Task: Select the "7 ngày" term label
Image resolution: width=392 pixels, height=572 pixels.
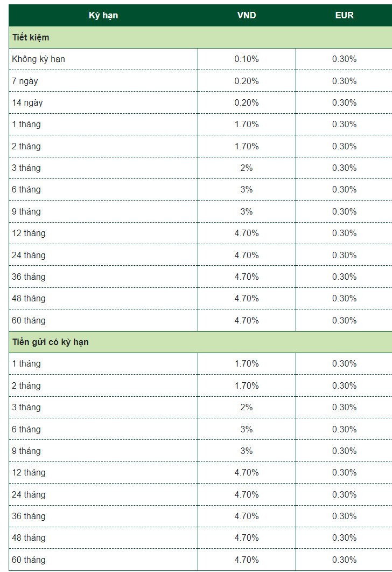Action: click(25, 81)
